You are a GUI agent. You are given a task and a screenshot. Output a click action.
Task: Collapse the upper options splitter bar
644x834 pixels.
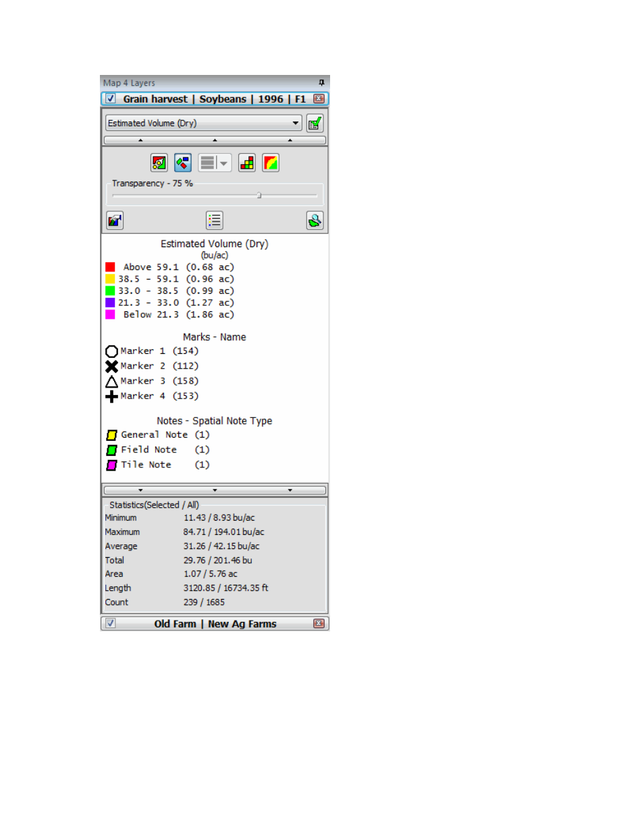pos(215,140)
